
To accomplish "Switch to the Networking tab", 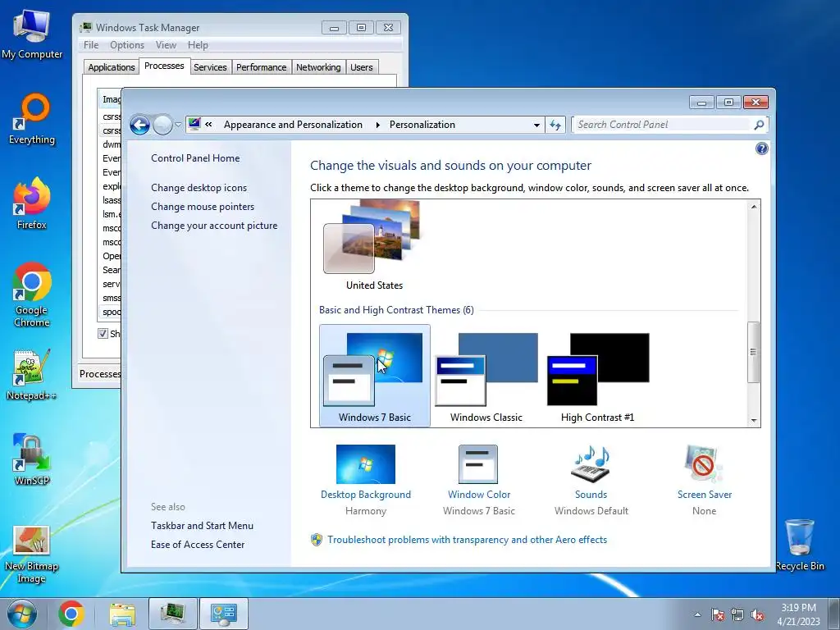I will [x=318, y=67].
